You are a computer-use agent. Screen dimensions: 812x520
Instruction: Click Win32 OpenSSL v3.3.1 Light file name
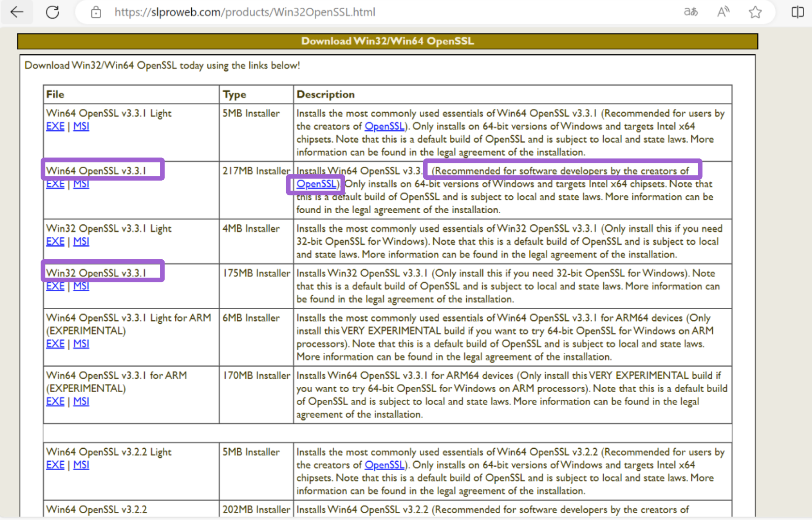point(109,229)
